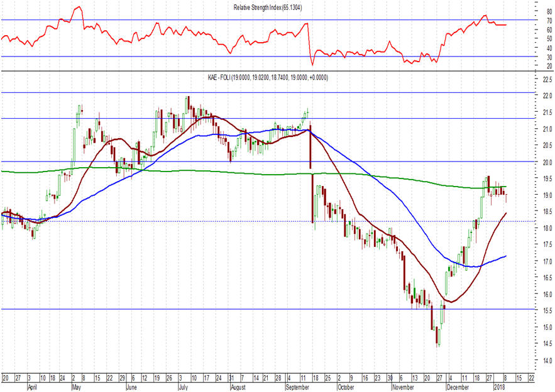This screenshot has width=555, height=392.
Task: Select the 40 label on RSI axis
Action: [549, 48]
